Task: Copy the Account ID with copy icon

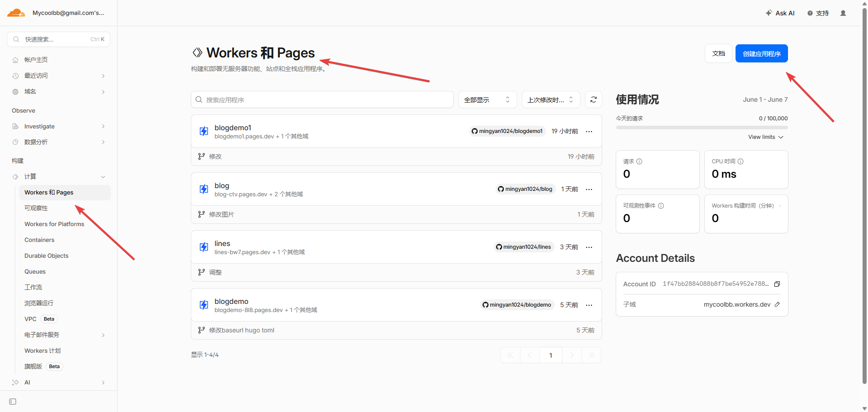Action: tap(777, 284)
